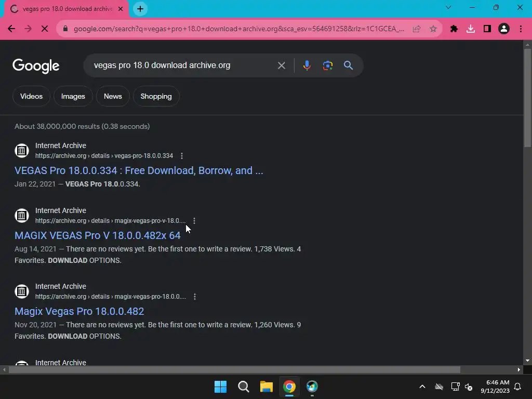
Task: Click Internet Archive favicon of first result
Action: [22, 150]
